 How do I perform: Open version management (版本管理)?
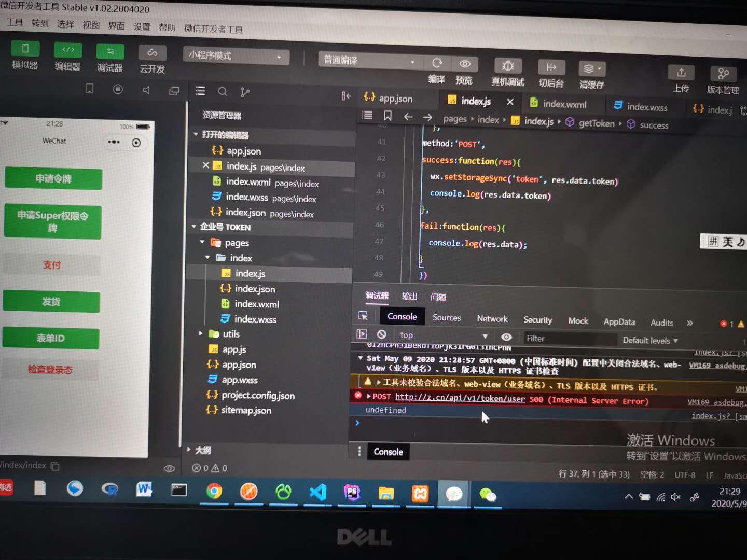[724, 74]
